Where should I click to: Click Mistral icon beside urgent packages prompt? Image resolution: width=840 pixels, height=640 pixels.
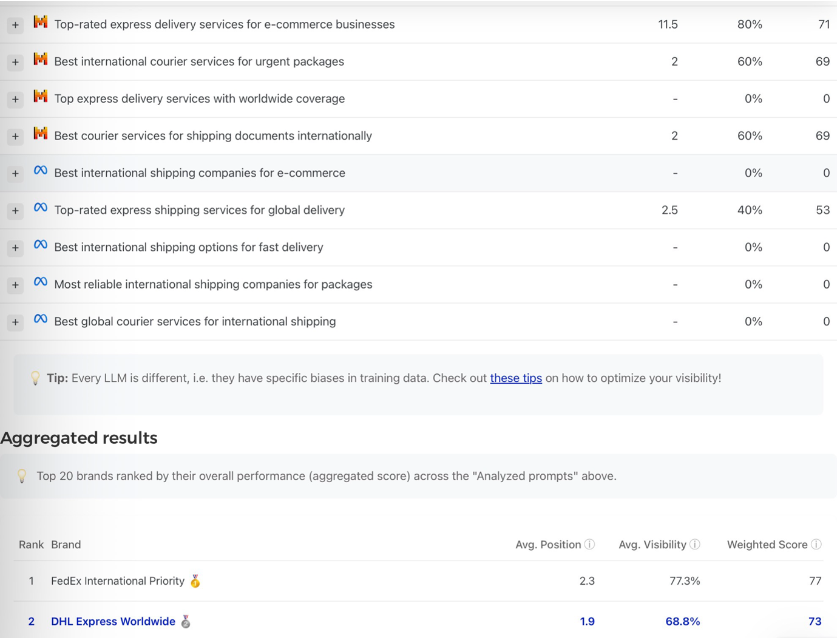[41, 60]
